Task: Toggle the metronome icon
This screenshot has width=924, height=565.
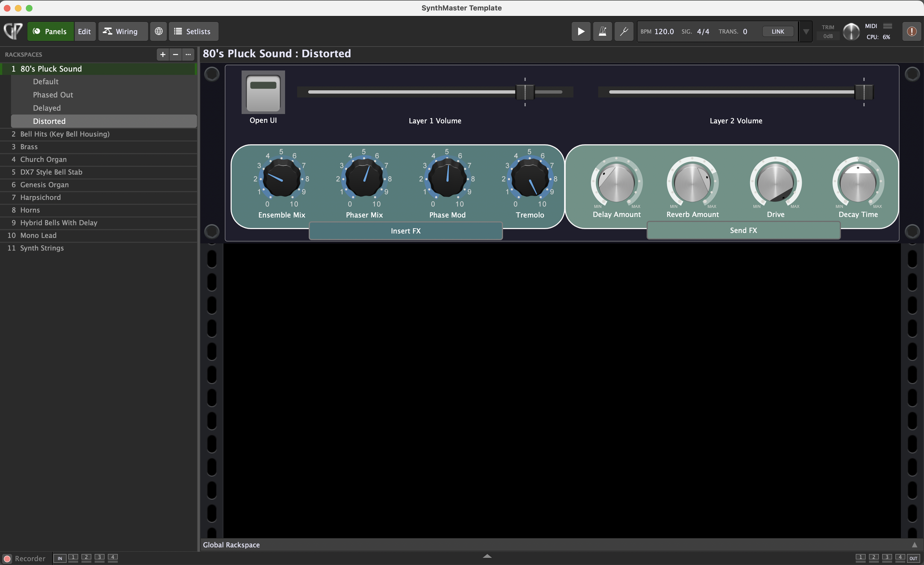Action: pos(602,31)
